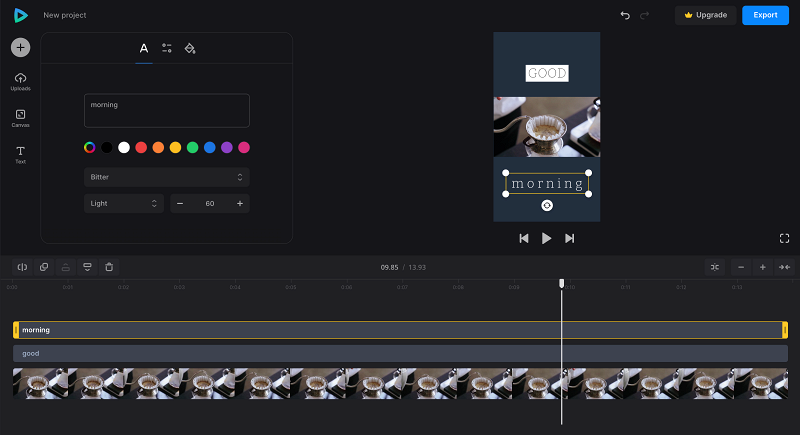The width and height of the screenshot is (800, 435).
Task: Skip to the previous clip
Action: [x=524, y=238]
